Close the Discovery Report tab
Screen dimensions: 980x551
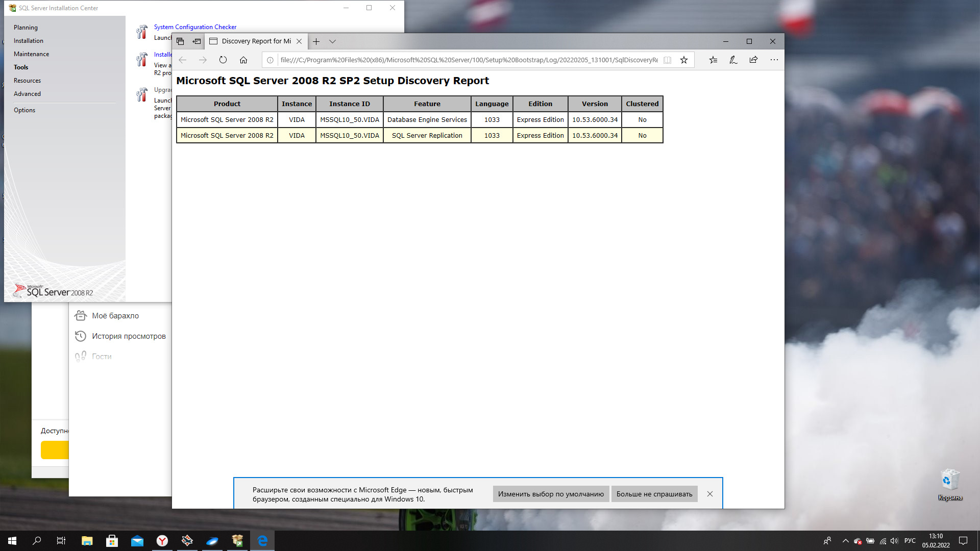coord(299,41)
